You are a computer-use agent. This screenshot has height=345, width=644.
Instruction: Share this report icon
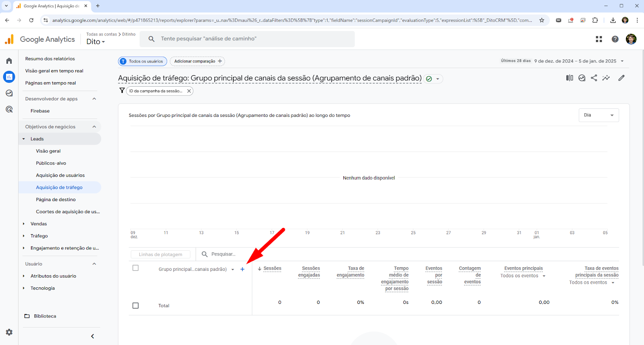(x=594, y=78)
